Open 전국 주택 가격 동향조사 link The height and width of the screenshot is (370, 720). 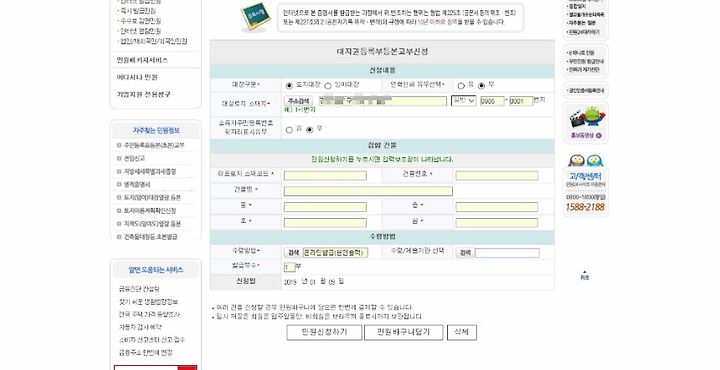coord(150,315)
